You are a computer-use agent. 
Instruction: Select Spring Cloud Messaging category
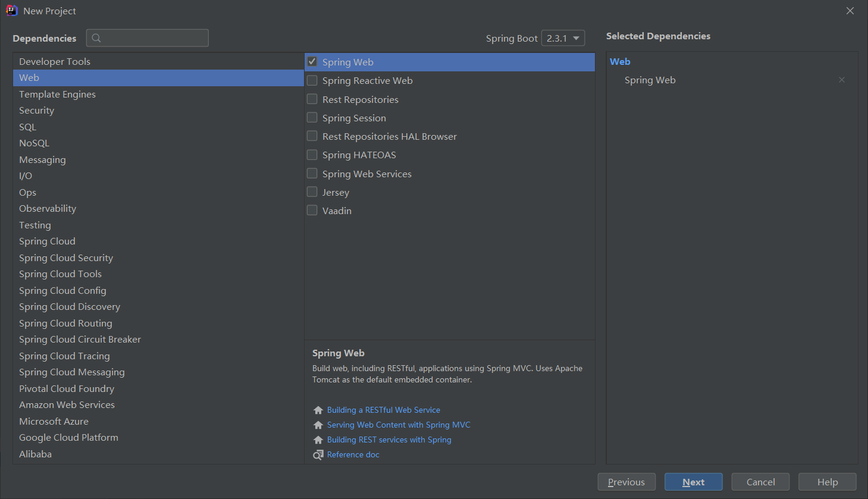158,372
